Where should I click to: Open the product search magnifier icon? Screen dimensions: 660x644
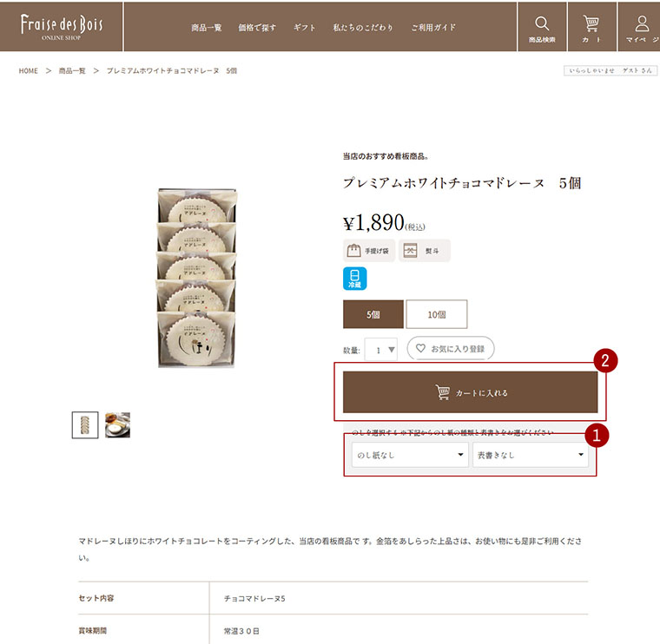click(x=542, y=23)
